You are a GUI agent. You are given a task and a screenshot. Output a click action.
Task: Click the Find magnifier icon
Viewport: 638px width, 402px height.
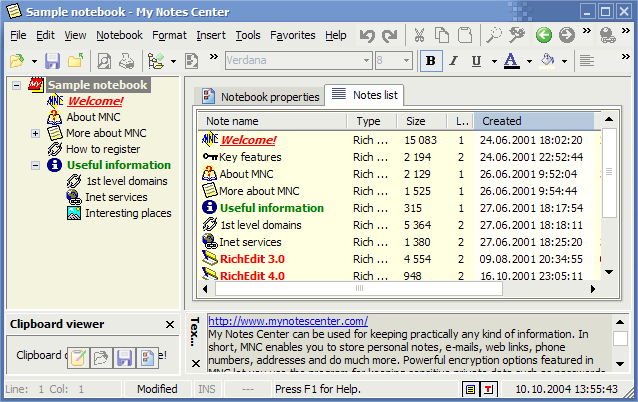tap(494, 35)
